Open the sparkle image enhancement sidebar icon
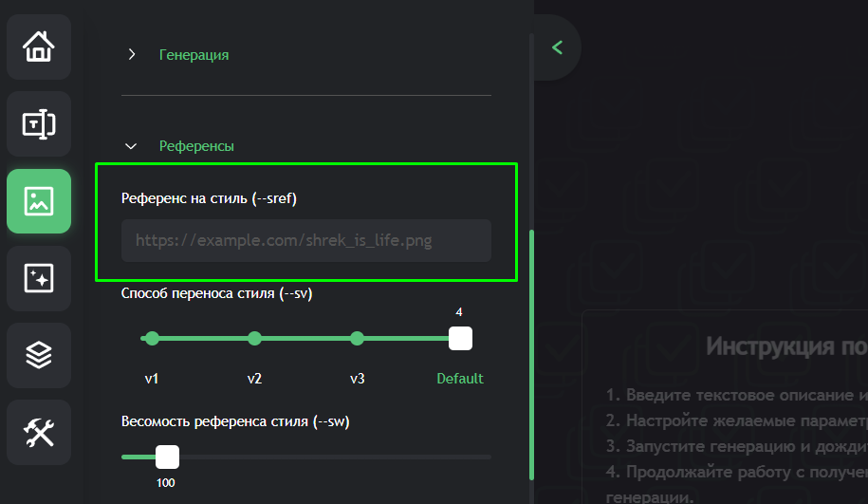 pos(39,278)
